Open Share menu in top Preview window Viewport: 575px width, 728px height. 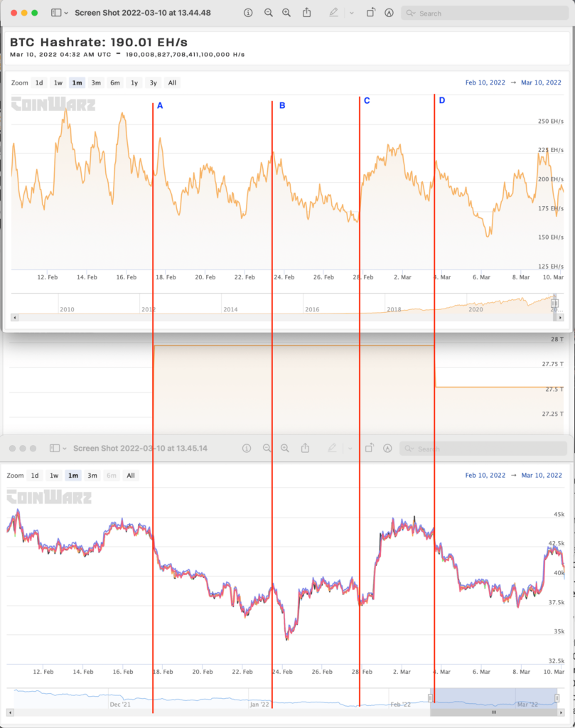[307, 13]
